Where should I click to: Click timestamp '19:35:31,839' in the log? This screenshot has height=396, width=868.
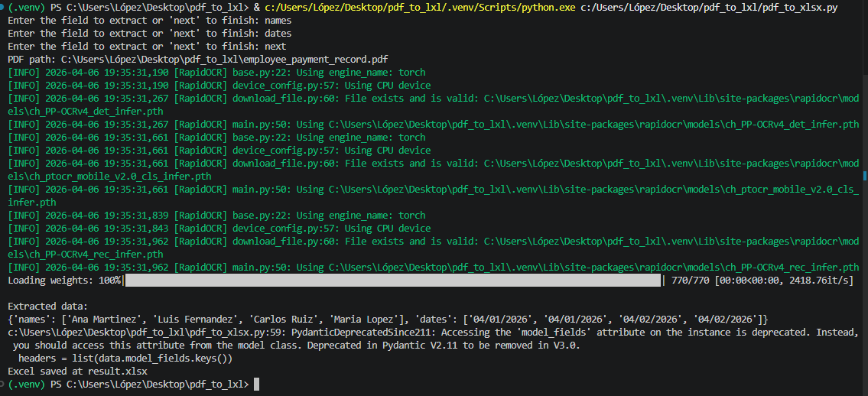(x=137, y=215)
